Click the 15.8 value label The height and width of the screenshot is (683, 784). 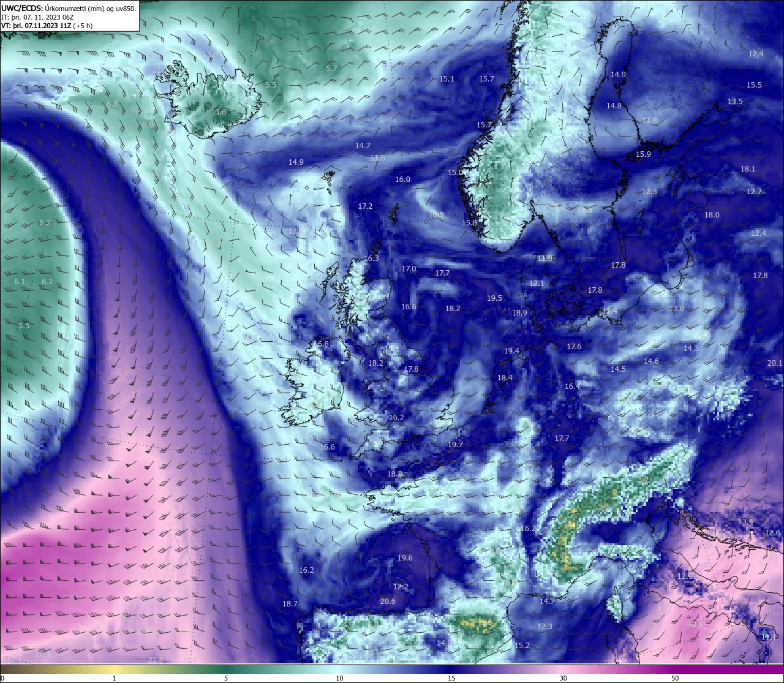coord(469,223)
